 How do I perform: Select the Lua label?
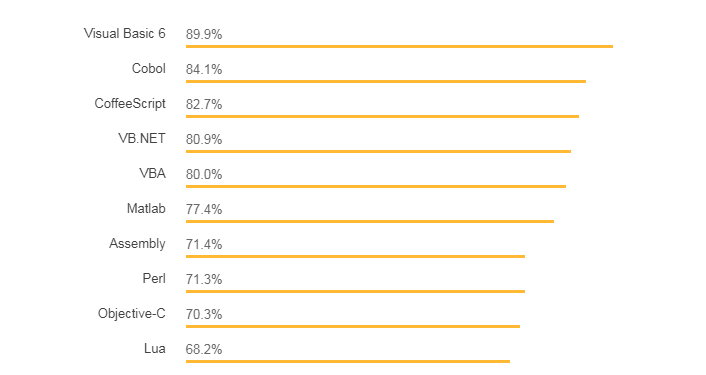pos(155,348)
